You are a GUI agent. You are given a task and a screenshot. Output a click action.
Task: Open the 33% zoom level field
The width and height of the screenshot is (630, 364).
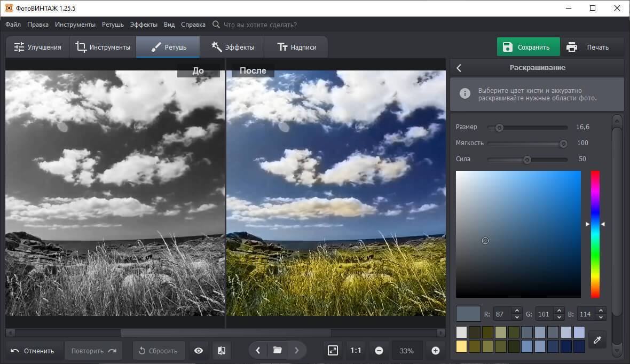coord(406,351)
